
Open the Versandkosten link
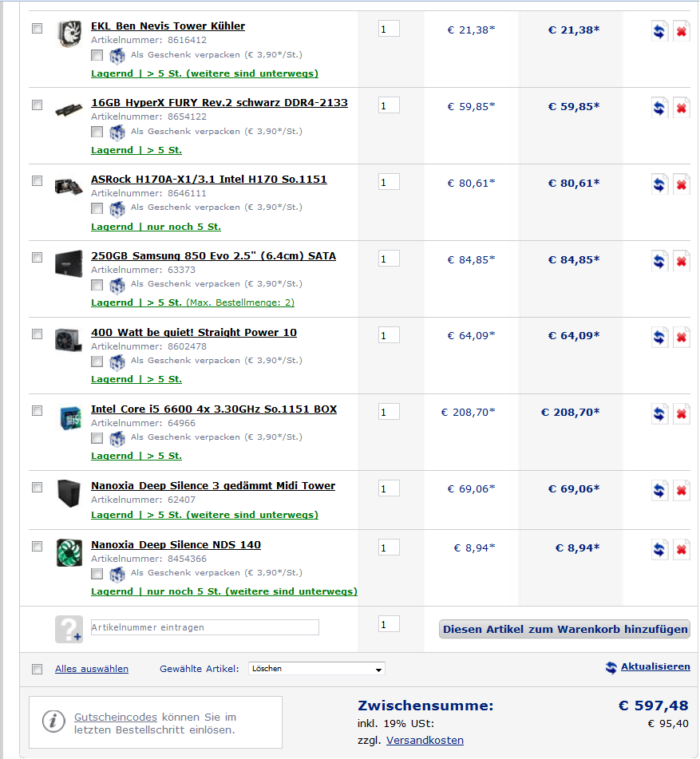coord(425,740)
